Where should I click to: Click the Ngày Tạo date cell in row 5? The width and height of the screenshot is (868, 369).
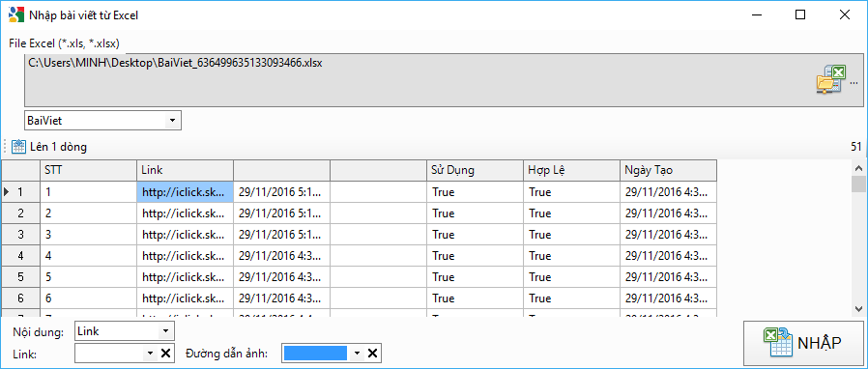click(x=668, y=276)
